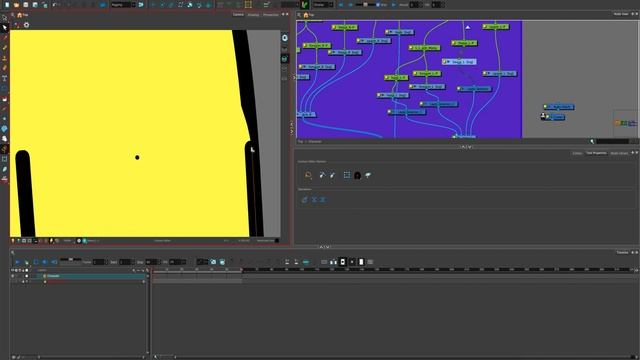Select the highlighted light-blue drawing node
The width and height of the screenshot is (640, 360).
pos(459,62)
